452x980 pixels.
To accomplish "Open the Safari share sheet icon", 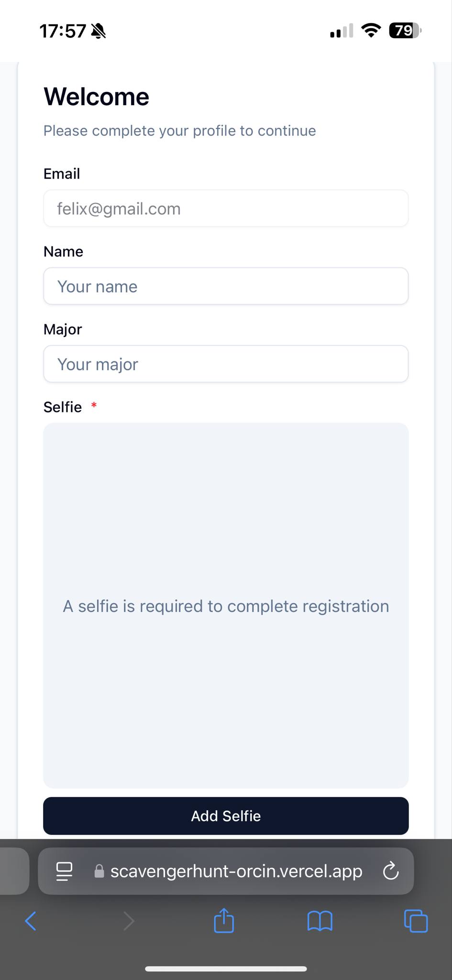I will tap(224, 921).
